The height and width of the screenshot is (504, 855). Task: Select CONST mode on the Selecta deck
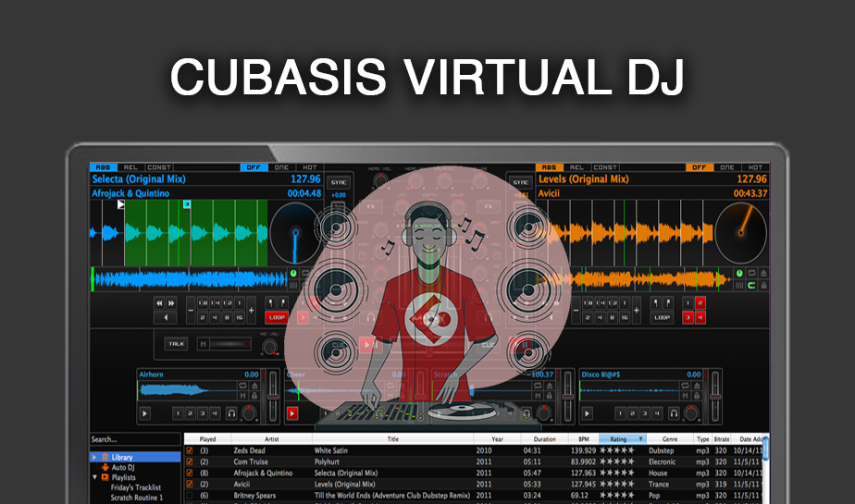tap(159, 167)
